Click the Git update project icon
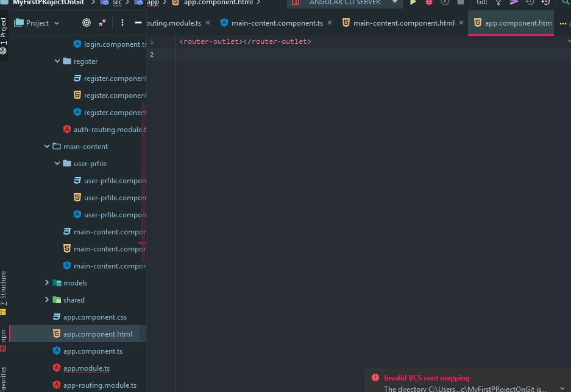 coord(498,3)
